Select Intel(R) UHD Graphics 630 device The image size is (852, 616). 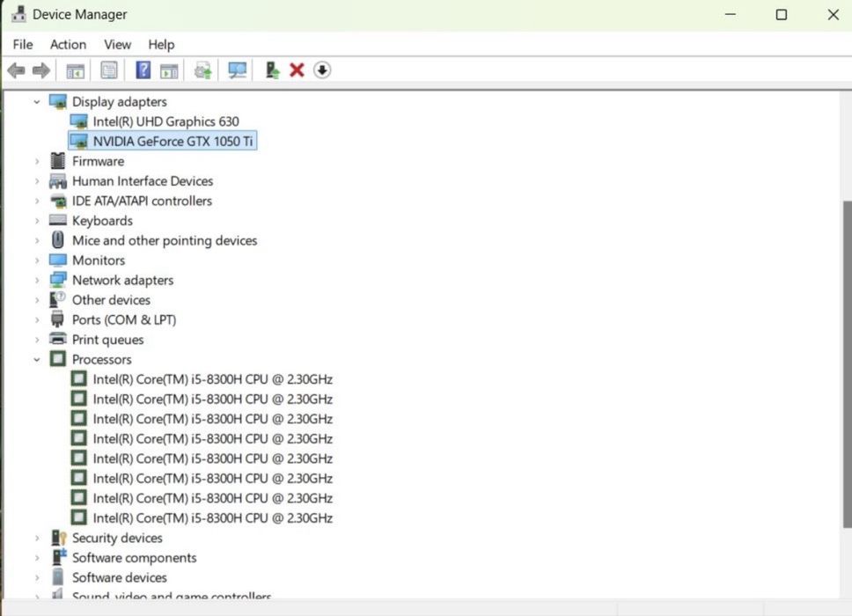[165, 121]
